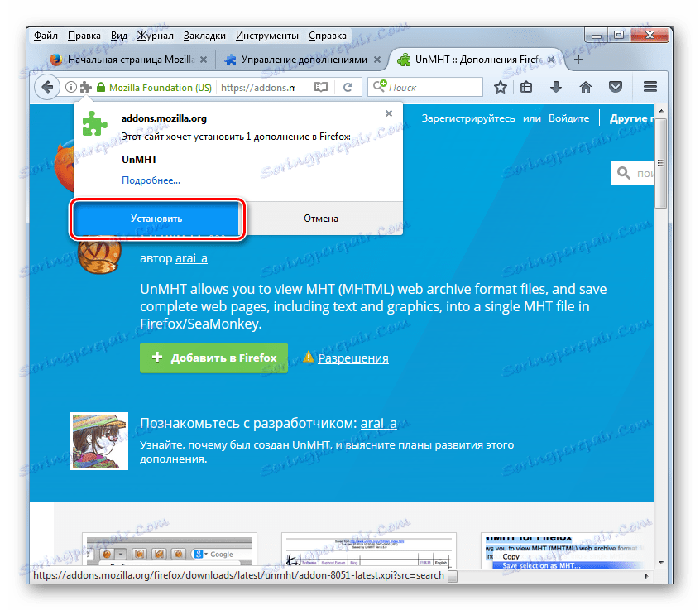
Task: Toggle Reader View book icon
Action: point(320,87)
